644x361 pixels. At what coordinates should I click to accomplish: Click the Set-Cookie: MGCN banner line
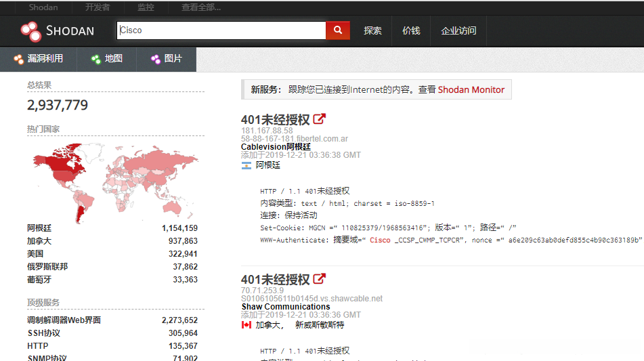pos(388,228)
